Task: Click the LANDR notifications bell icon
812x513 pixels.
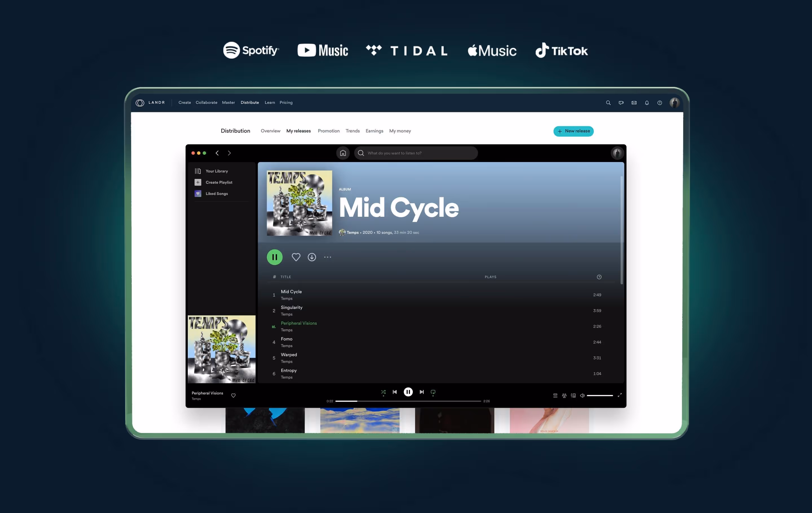Action: point(646,103)
